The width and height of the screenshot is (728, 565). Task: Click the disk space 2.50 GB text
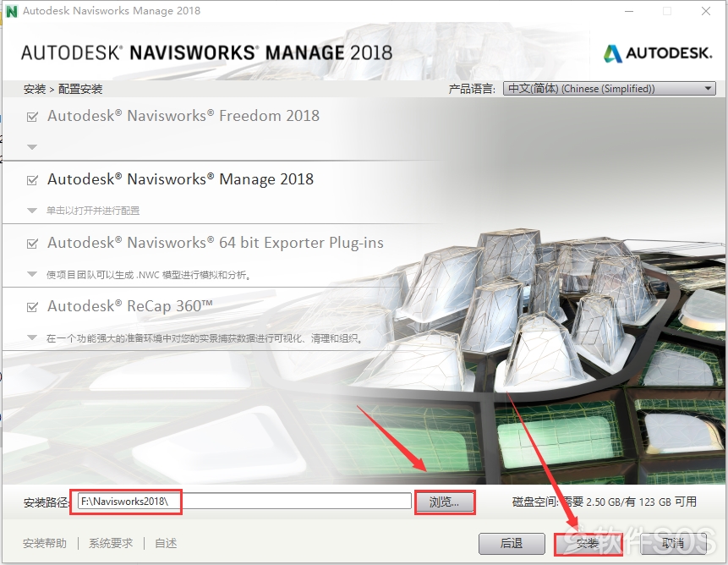click(605, 502)
